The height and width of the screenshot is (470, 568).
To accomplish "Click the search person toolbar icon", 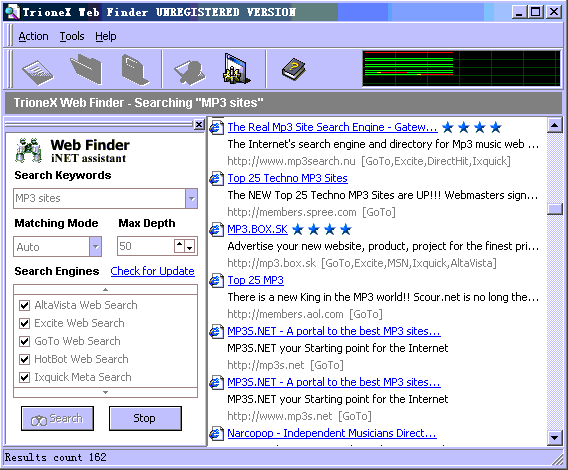I will click(x=190, y=72).
